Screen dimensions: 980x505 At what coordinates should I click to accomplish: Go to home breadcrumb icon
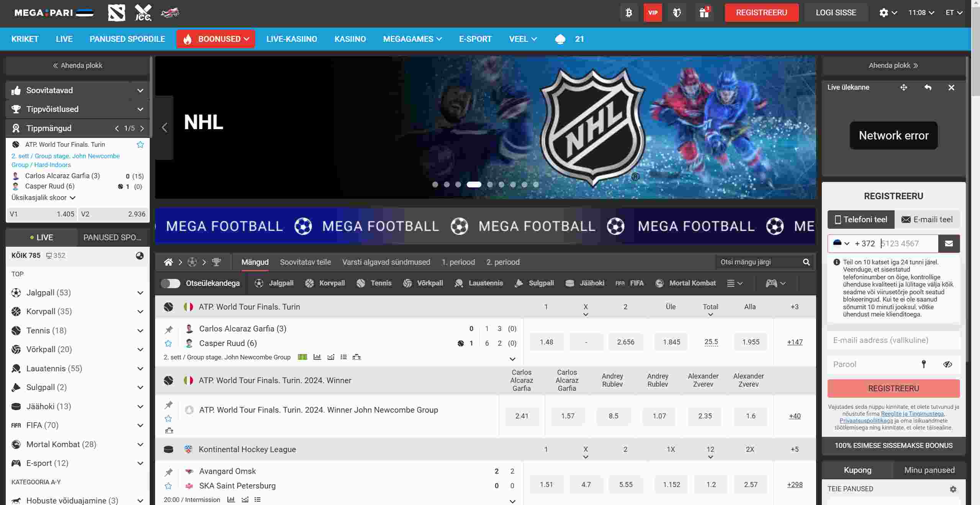[168, 262]
